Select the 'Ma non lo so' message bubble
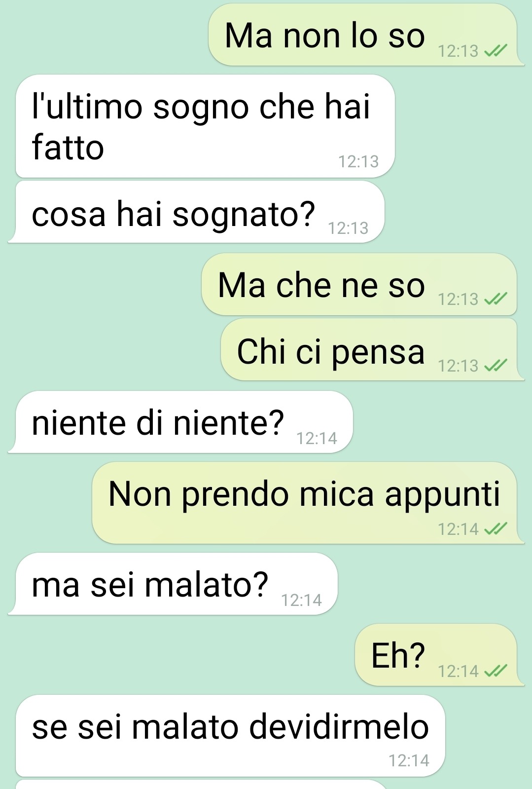 pos(366,35)
